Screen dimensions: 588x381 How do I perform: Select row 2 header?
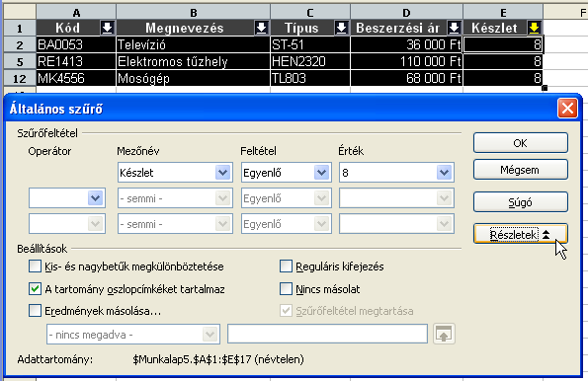(x=20, y=45)
